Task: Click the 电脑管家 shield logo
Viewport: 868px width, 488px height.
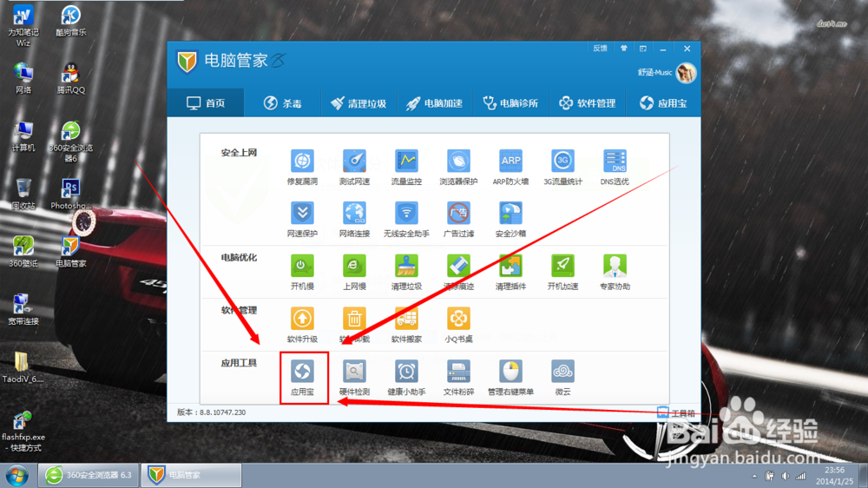Action: (187, 62)
